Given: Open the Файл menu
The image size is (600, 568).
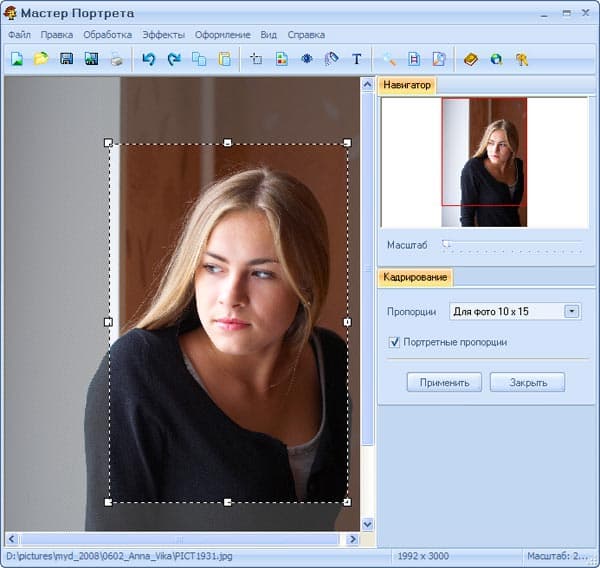Looking at the screenshot, I should [19, 35].
